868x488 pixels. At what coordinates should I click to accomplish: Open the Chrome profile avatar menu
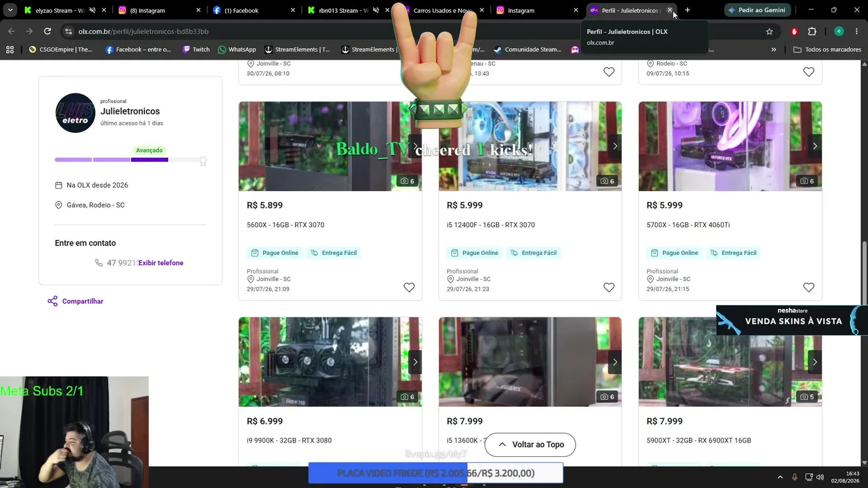[839, 31]
